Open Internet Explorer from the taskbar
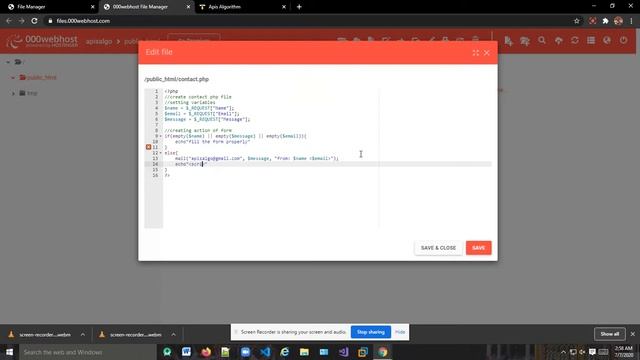The height and width of the screenshot is (360, 640). click(284, 352)
